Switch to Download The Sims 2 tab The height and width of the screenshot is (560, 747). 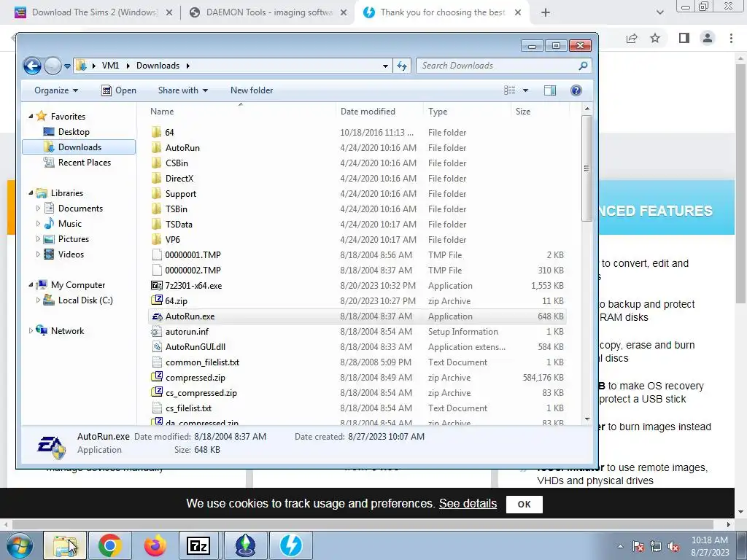(x=94, y=12)
